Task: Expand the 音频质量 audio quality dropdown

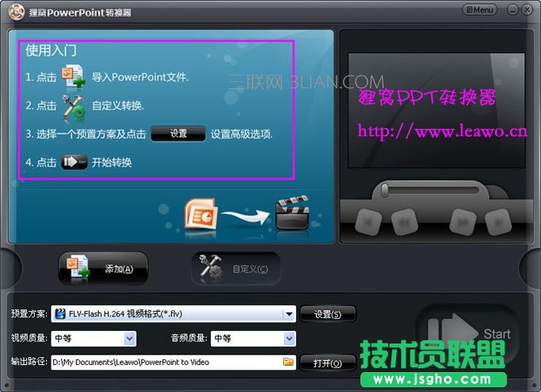Action: pyautogui.click(x=253, y=339)
